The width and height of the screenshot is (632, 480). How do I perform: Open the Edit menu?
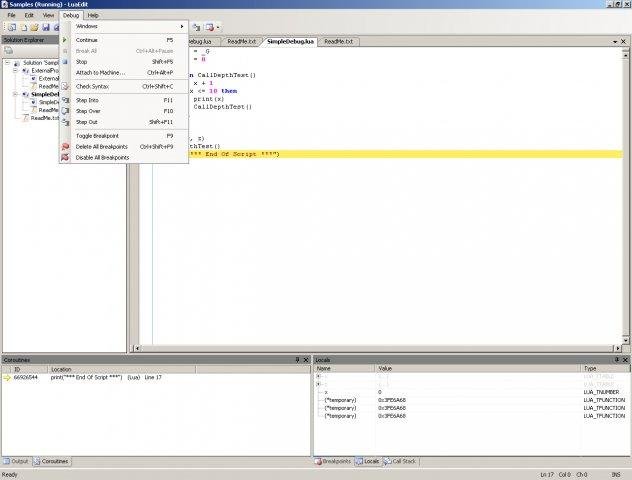pos(29,15)
